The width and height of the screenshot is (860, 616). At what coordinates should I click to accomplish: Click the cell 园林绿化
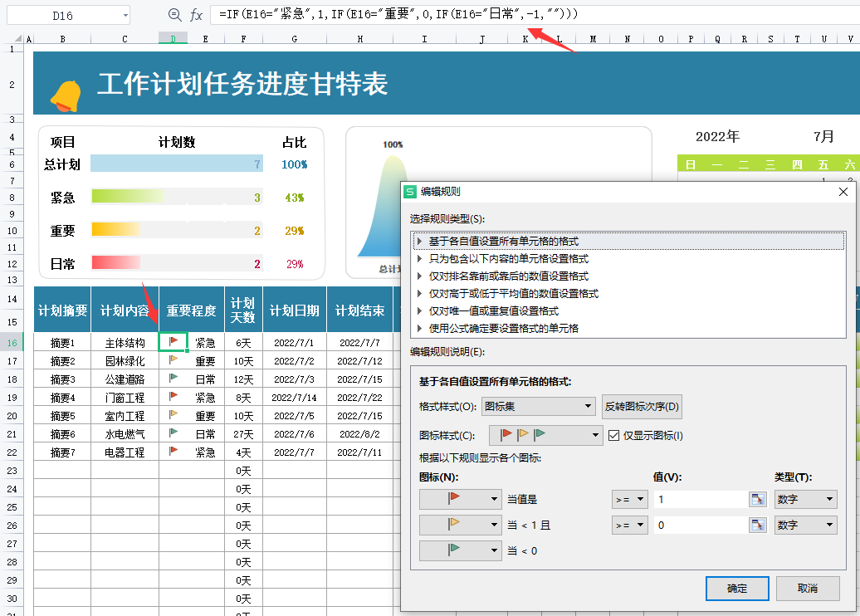pyautogui.click(x=125, y=361)
